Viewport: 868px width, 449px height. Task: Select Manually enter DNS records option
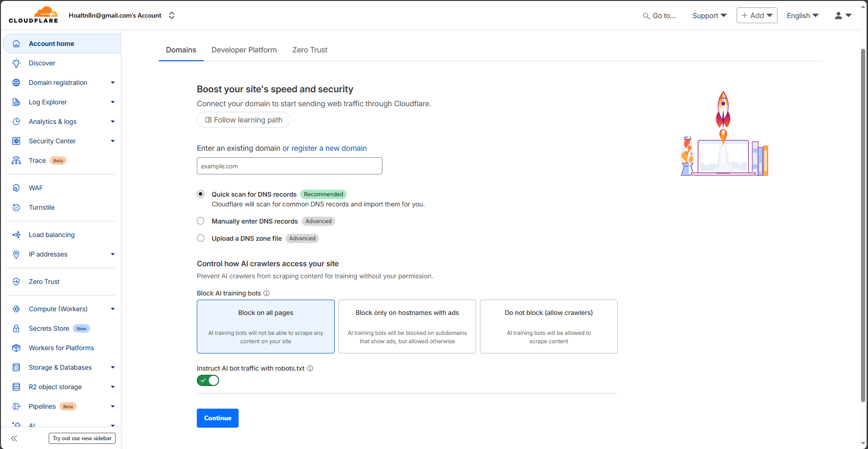(x=201, y=221)
